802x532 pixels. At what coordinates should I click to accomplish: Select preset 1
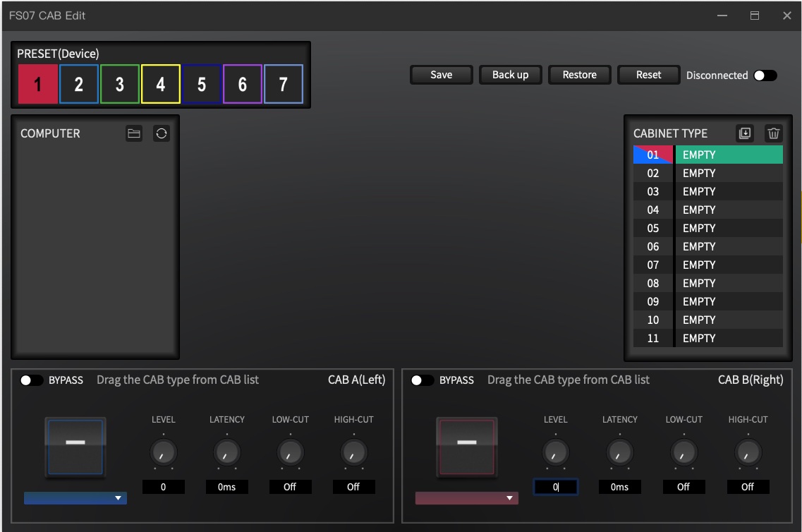(38, 84)
